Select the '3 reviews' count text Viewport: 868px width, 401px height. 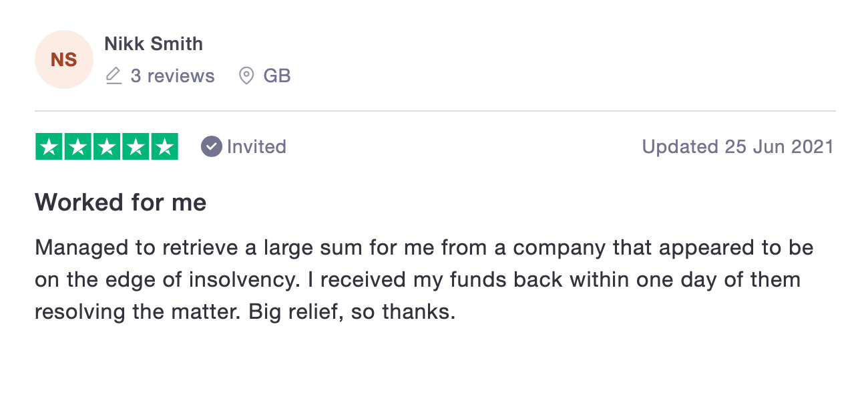point(172,76)
